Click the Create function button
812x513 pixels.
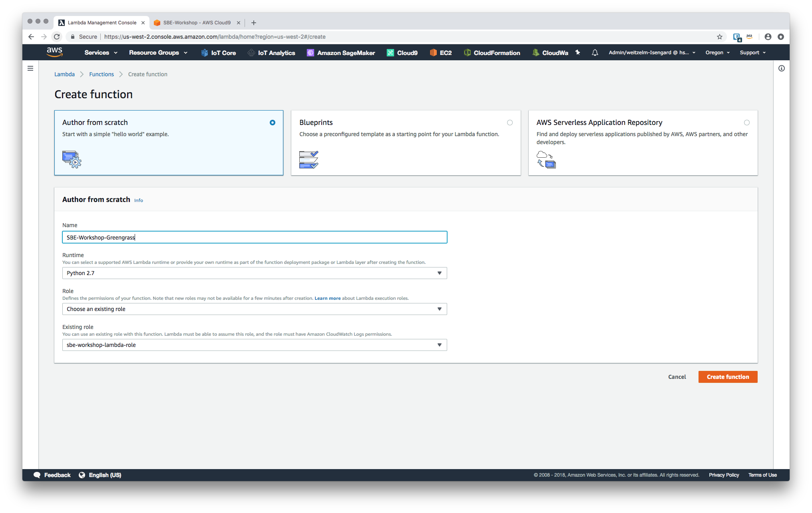click(x=728, y=377)
